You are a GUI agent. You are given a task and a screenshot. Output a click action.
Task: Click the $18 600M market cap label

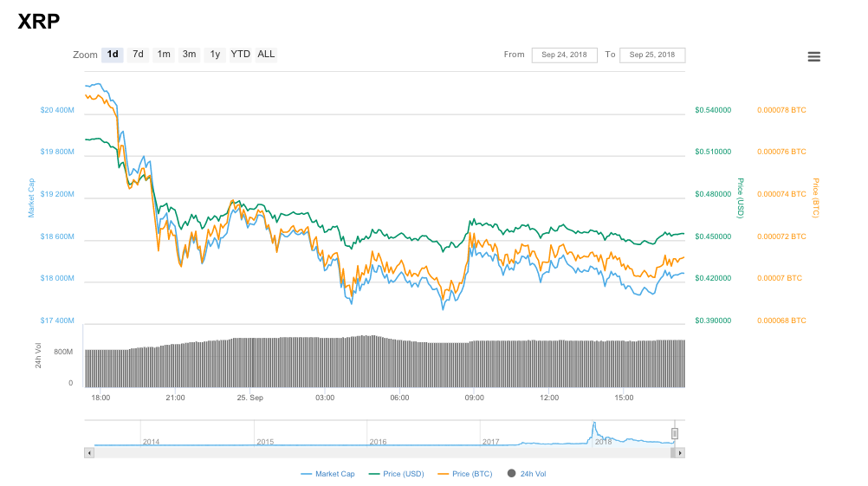(57, 237)
